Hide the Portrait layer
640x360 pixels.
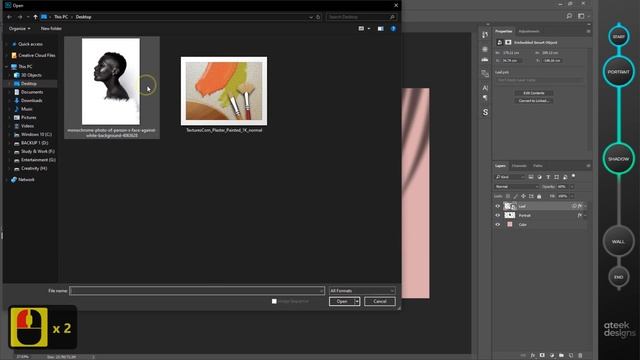(498, 216)
